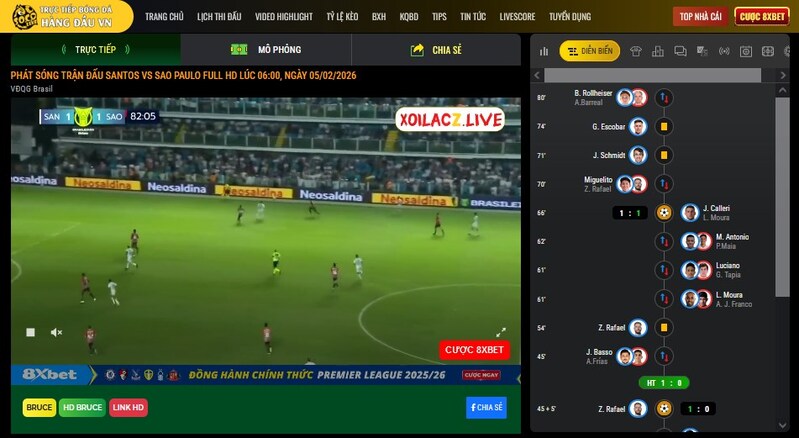
Task: Open the standings podium icon
Action: pyautogui.click(x=658, y=51)
